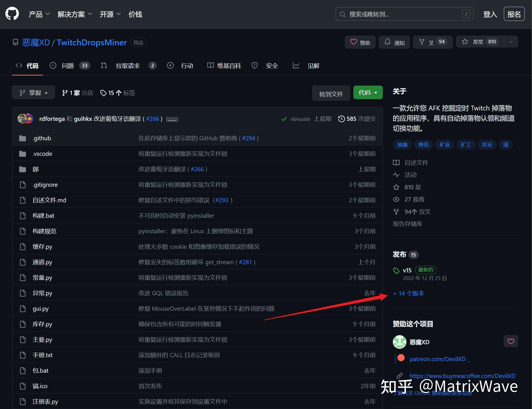Open the TwitchDropsMiner repository link
This screenshot has height=409, width=532.
click(x=92, y=43)
